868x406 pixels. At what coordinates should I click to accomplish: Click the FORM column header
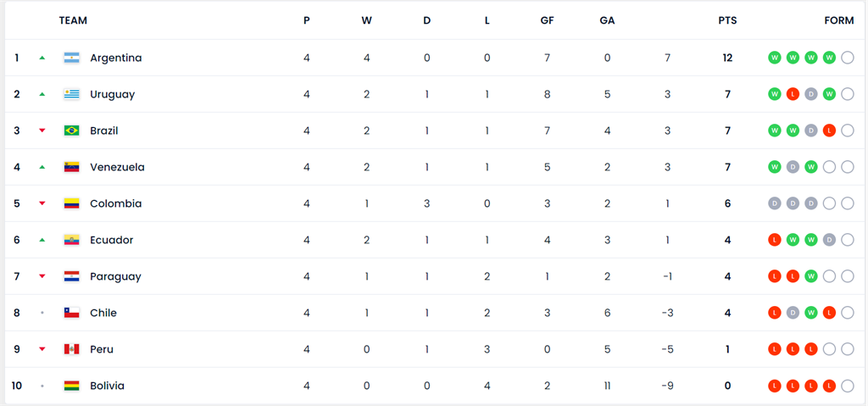tap(838, 20)
